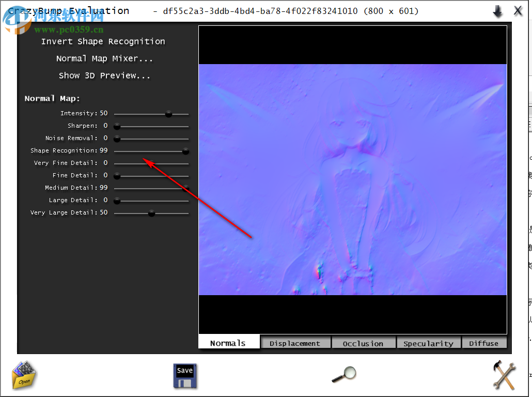
Task: Click the Normal Map: heading
Action: (x=52, y=99)
